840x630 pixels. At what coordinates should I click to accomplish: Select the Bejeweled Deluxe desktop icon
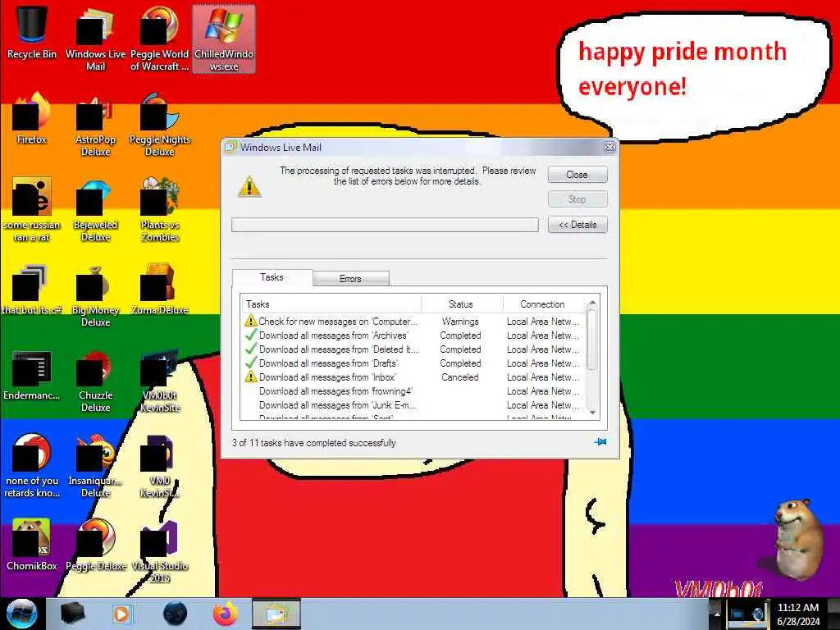95,210
